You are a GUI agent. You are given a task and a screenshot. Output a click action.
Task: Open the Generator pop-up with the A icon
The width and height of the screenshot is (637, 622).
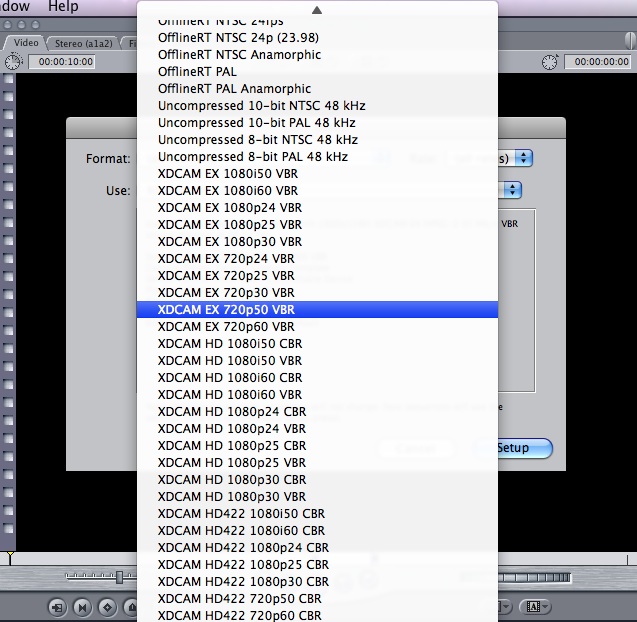tap(536, 607)
